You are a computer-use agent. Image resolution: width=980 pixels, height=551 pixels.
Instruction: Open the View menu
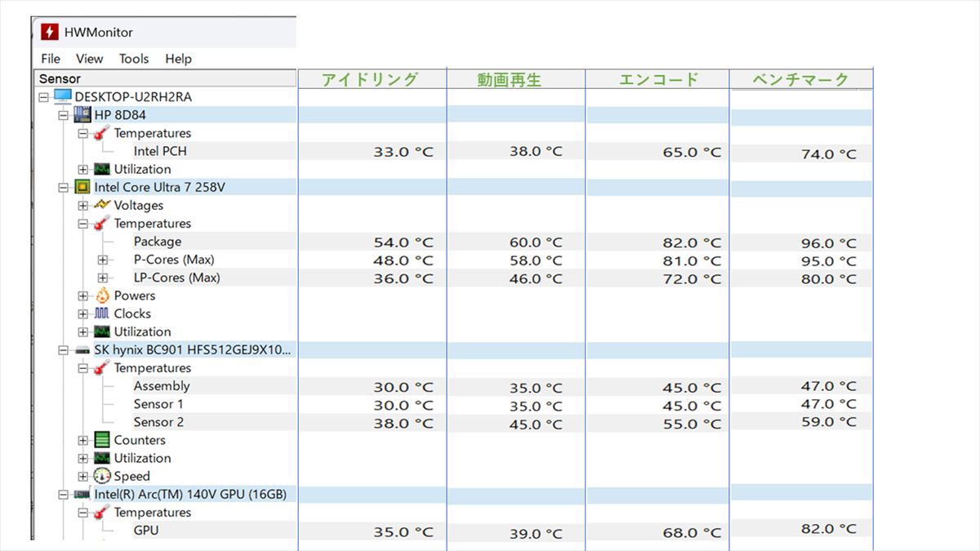tap(90, 59)
